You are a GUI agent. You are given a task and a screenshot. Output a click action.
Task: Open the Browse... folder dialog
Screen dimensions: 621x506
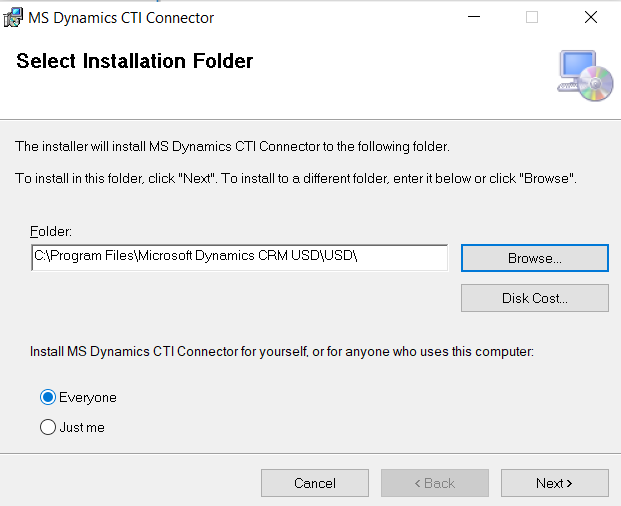534,258
